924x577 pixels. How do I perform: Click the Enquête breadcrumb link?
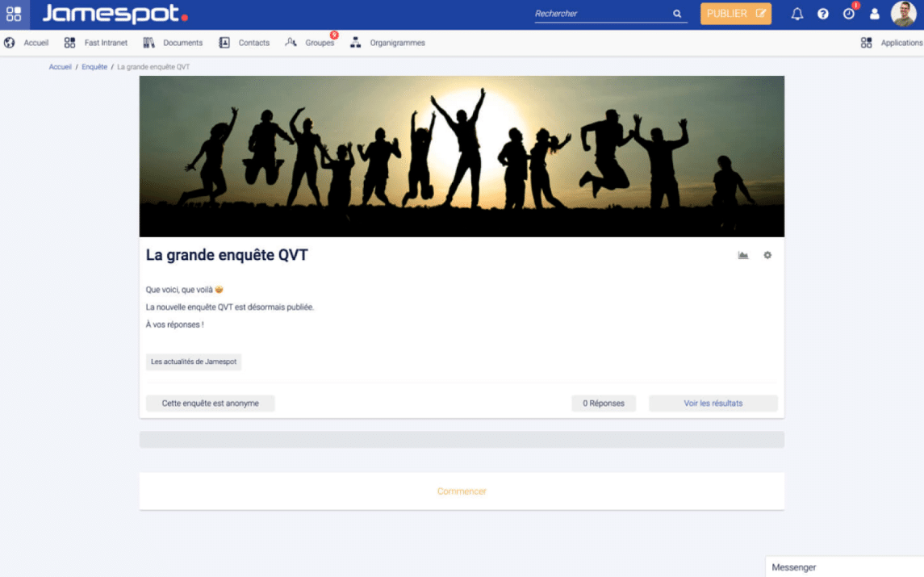click(x=94, y=67)
